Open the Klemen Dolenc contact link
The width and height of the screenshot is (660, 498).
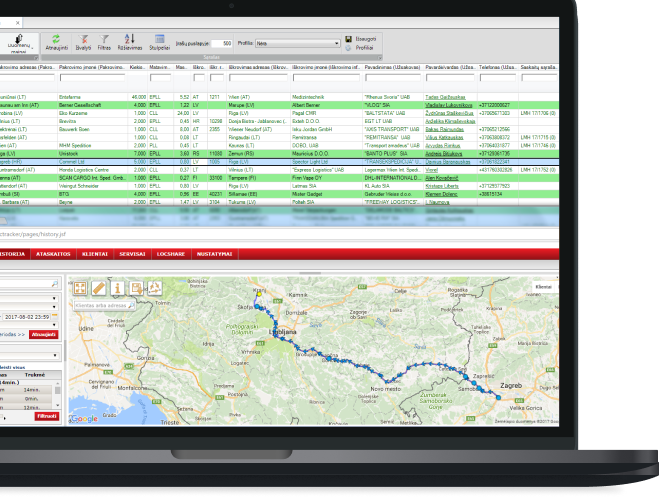pos(441,194)
